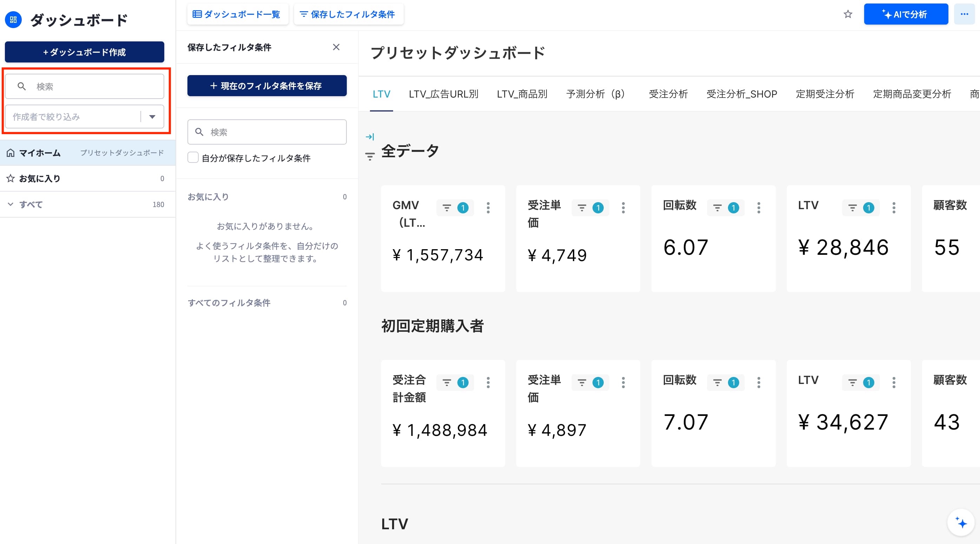The image size is (980, 544).
Task: Check 自分が保存したフィルタ条件 checkbox
Action: [193, 158]
